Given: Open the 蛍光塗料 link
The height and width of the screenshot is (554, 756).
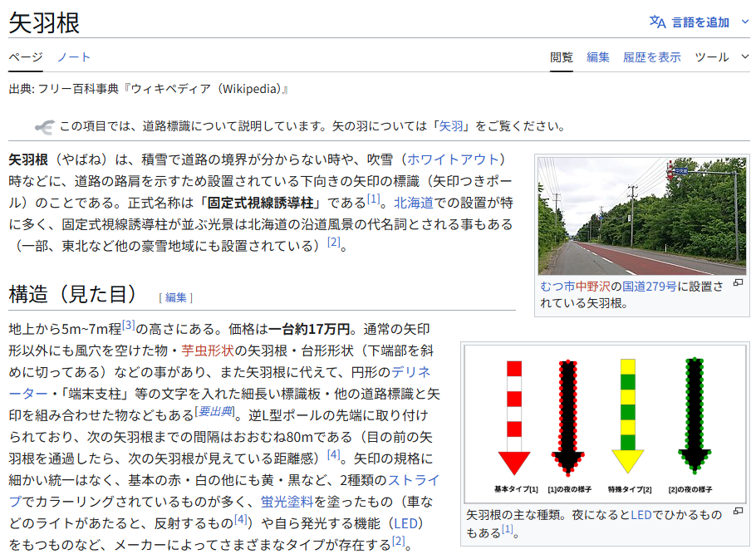Looking at the screenshot, I should point(287,501).
